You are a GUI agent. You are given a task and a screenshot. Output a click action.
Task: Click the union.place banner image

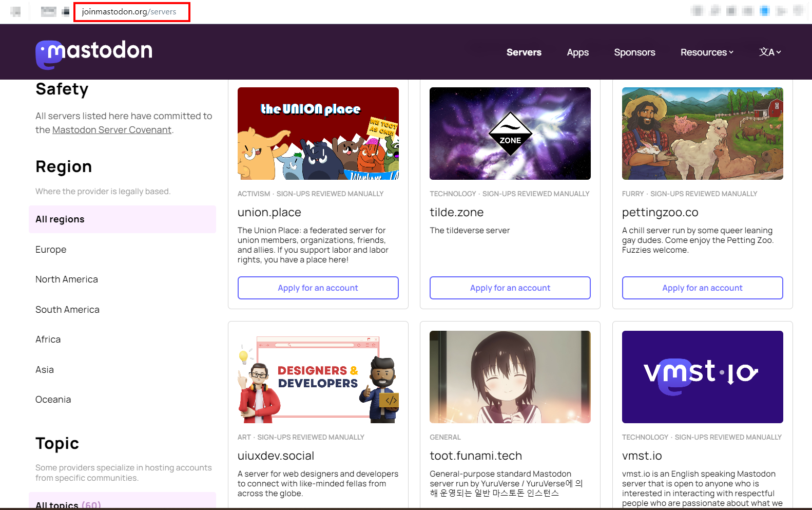click(318, 134)
